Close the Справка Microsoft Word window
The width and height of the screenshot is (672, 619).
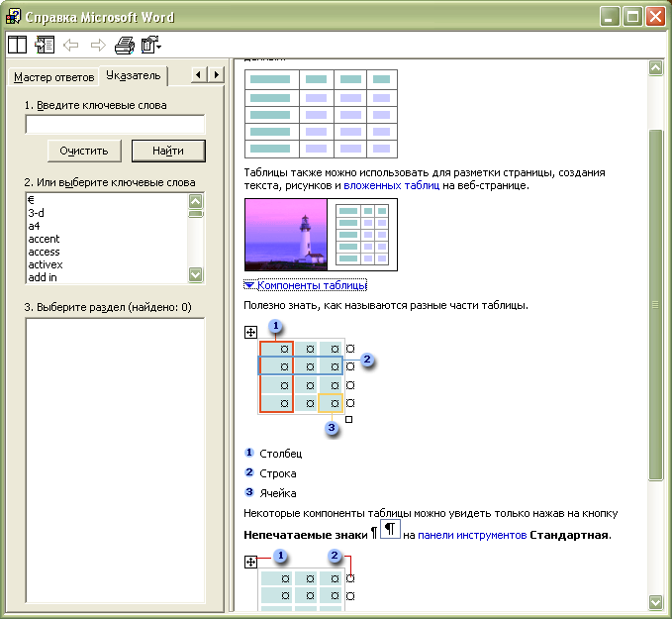pyautogui.click(x=656, y=17)
